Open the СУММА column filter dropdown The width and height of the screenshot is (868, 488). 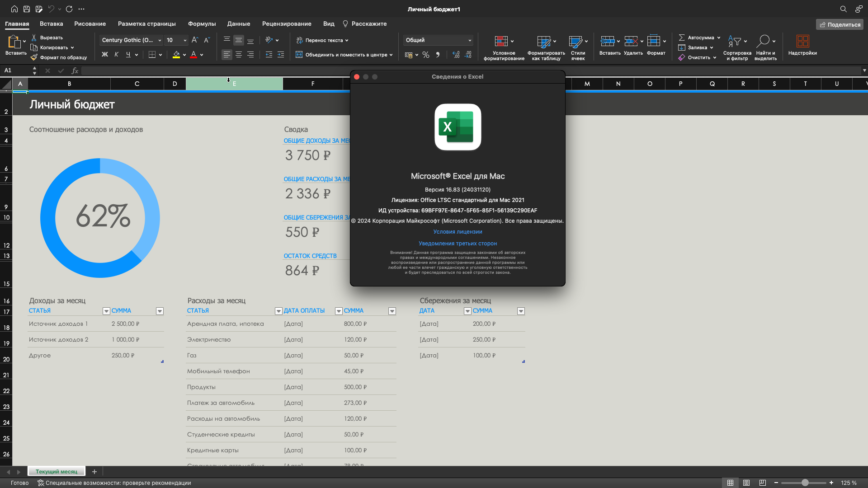pos(160,311)
